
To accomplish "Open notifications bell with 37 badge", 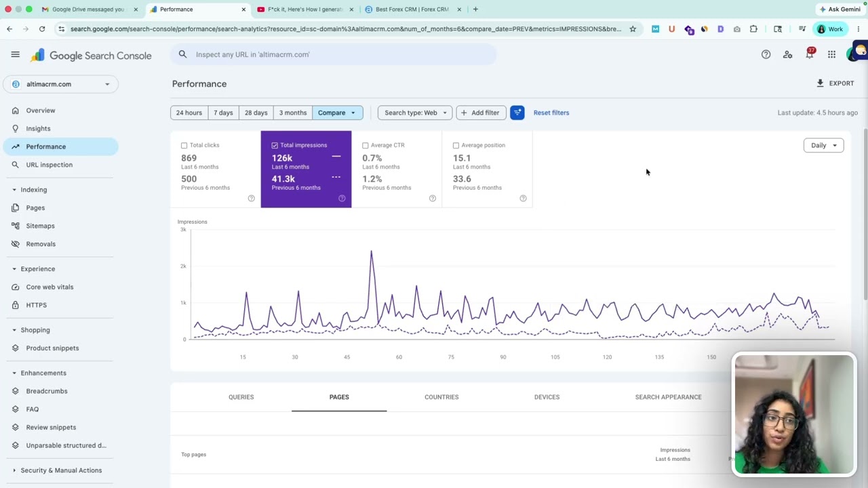I will tap(810, 54).
